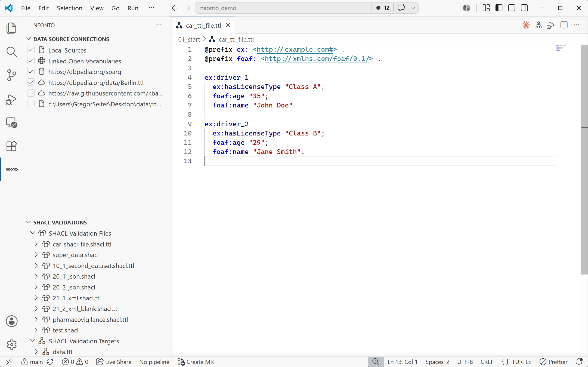This screenshot has width=588, height=367.
Task: Open Source Control view
Action: click(x=11, y=75)
